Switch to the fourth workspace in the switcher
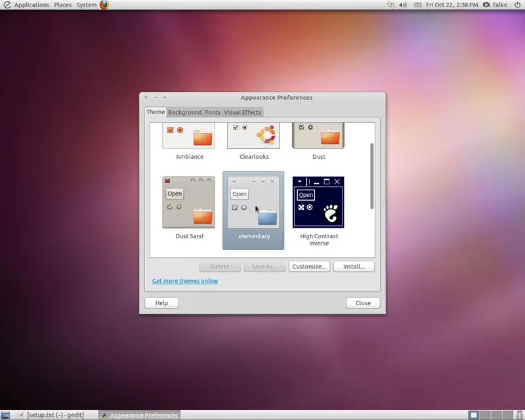This screenshot has width=525, height=420. pyautogui.click(x=507, y=415)
